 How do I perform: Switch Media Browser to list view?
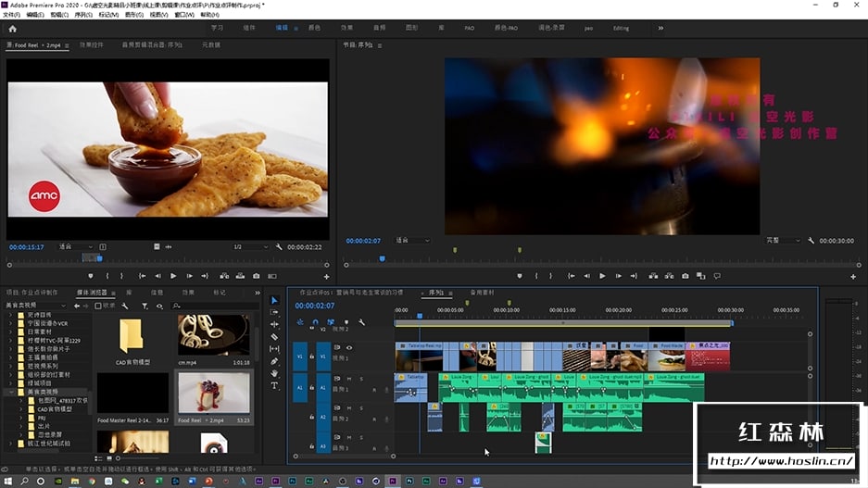point(98,458)
